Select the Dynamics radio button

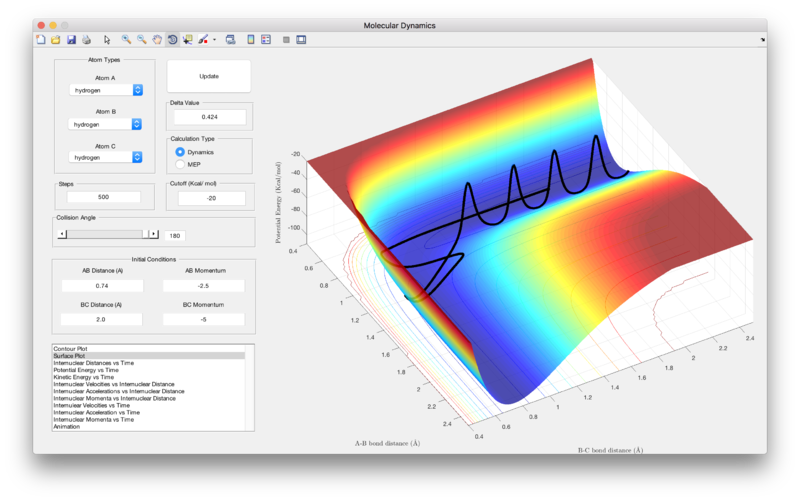[x=180, y=152]
